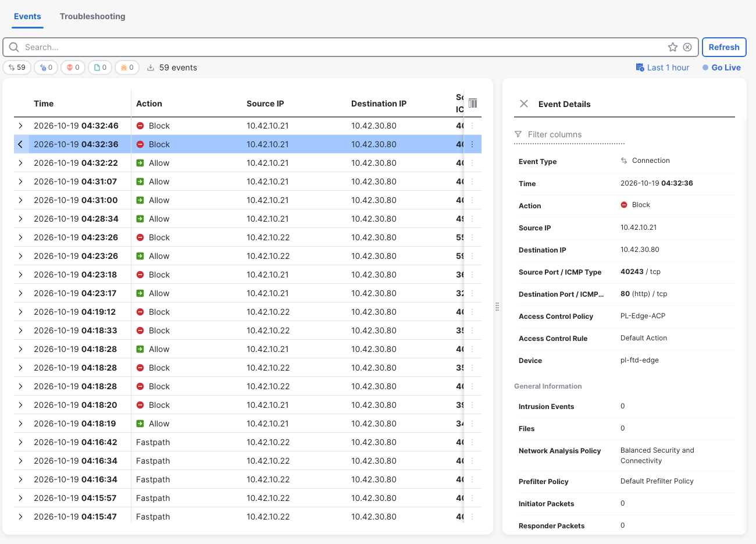Open the calendar icon beside Last 1 hour
Screen dimensions: 756x544
pos(640,67)
